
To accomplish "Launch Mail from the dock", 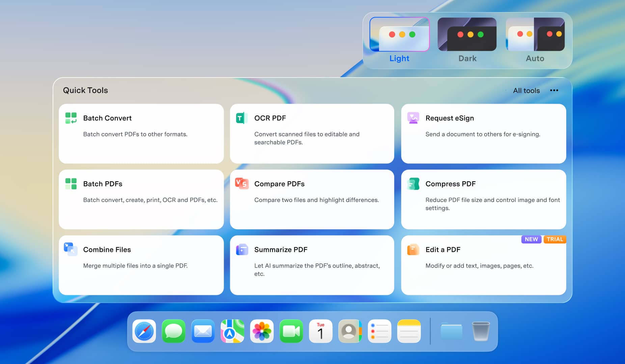I will (x=203, y=331).
